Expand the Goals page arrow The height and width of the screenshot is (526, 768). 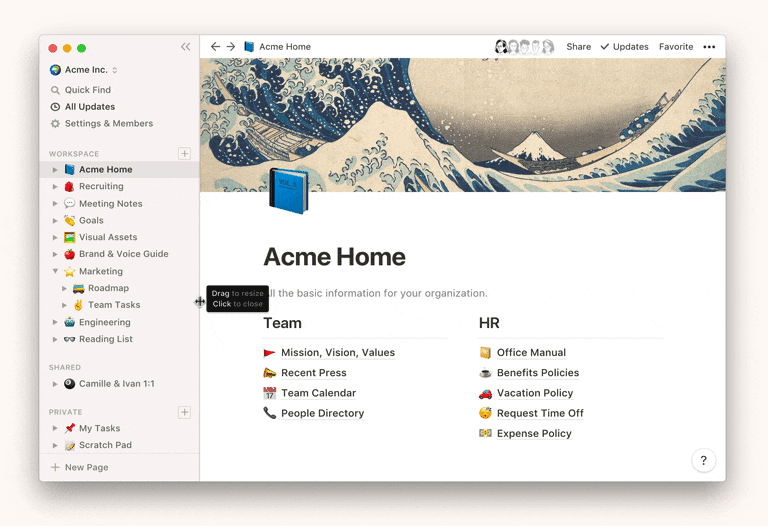[x=55, y=220]
